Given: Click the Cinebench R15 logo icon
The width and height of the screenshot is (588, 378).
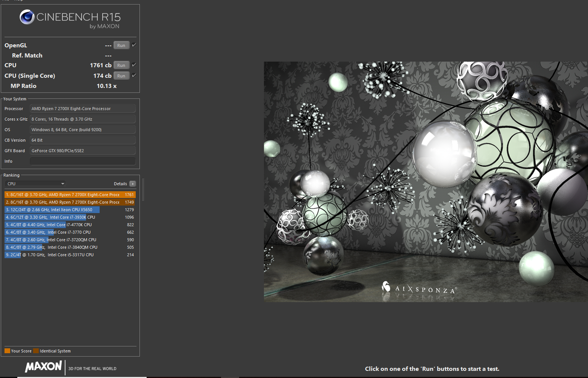Looking at the screenshot, I should (27, 17).
